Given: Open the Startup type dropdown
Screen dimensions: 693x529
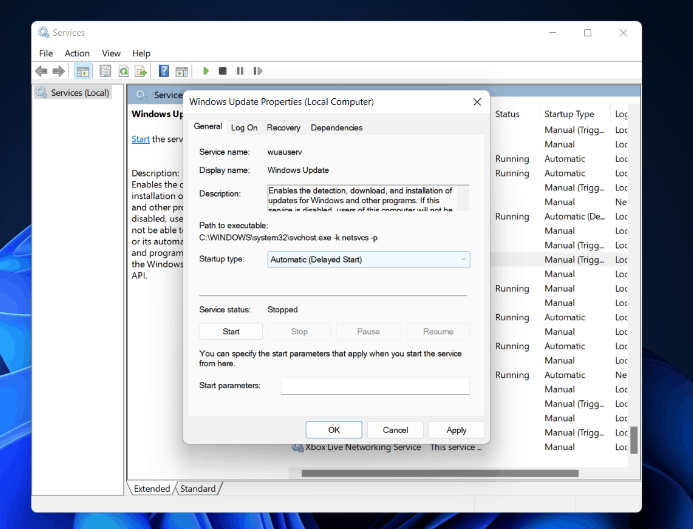Looking at the screenshot, I should click(369, 259).
